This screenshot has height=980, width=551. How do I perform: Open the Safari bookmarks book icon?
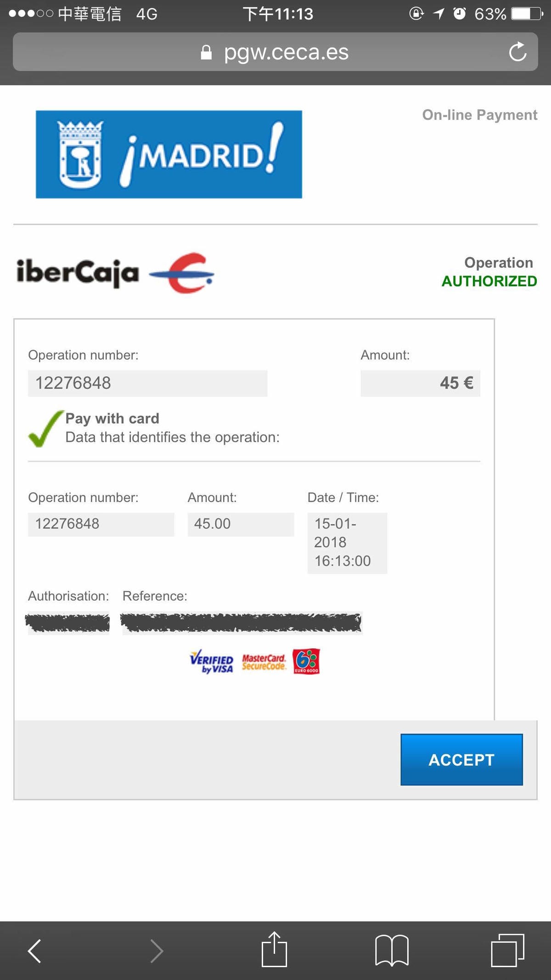[x=392, y=951]
